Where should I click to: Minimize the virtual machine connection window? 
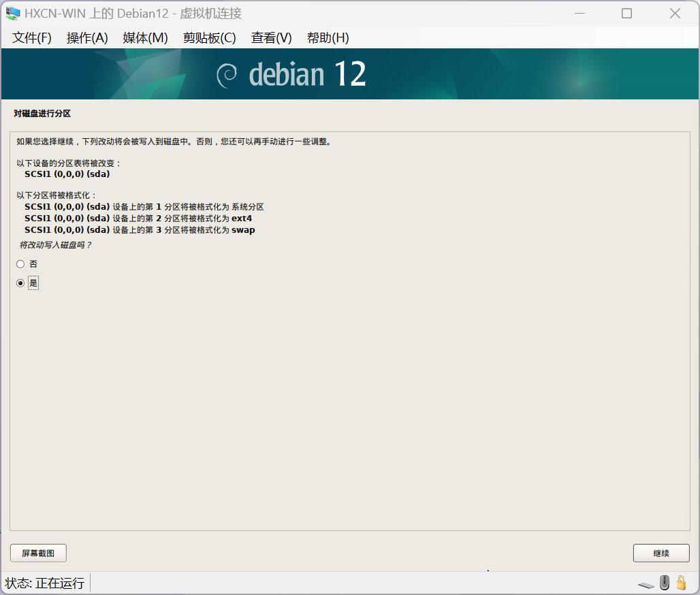(580, 14)
